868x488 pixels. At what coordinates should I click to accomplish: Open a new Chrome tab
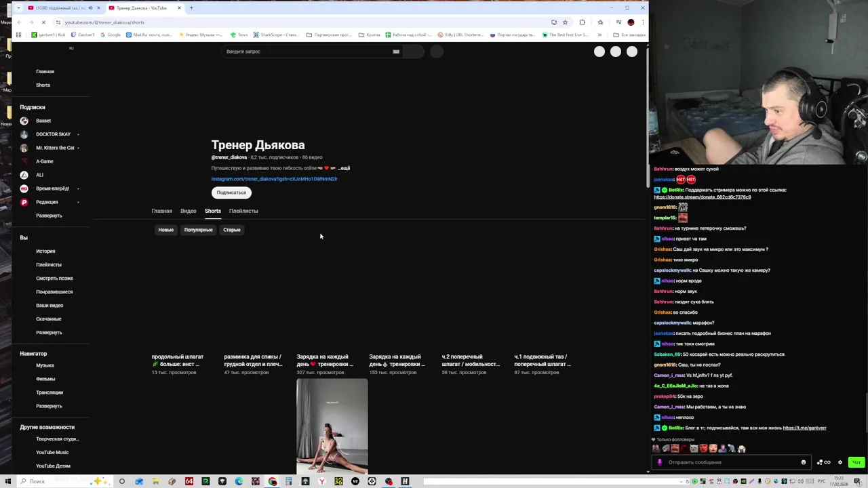click(x=191, y=8)
